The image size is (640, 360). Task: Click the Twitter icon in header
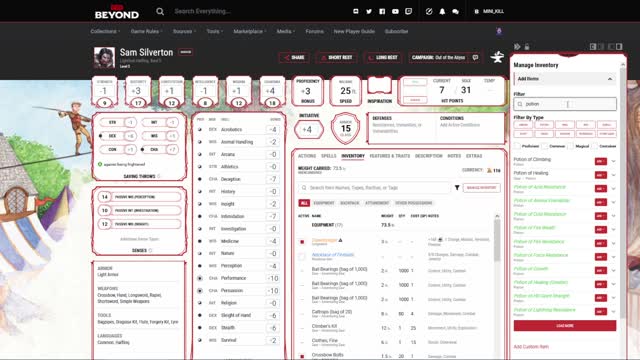[369, 11]
